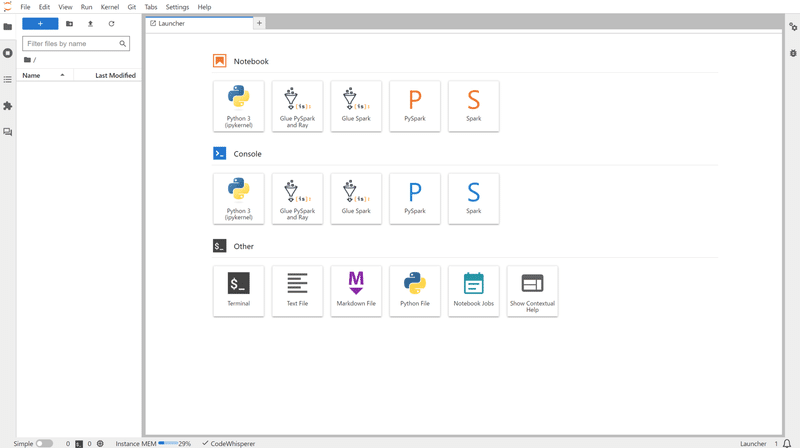Select the Launcher tab
Image resolution: width=800 pixels, height=448 pixels.
199,23
